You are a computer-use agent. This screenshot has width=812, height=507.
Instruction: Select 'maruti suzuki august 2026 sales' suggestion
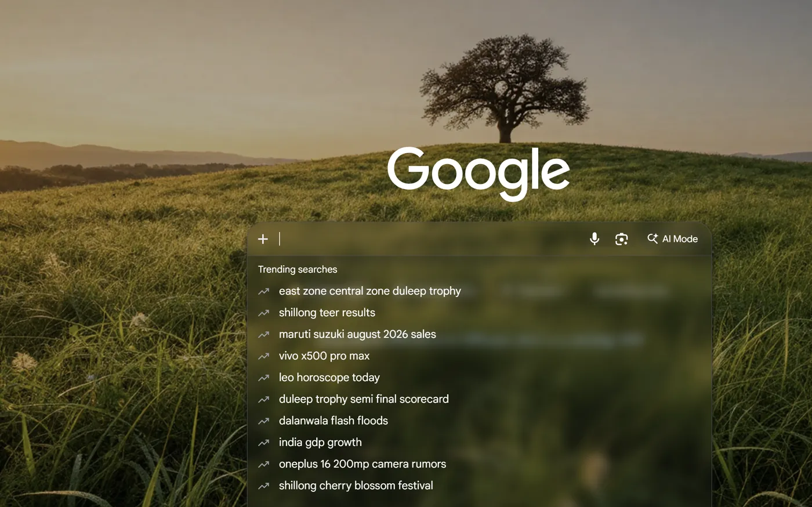pyautogui.click(x=479, y=334)
